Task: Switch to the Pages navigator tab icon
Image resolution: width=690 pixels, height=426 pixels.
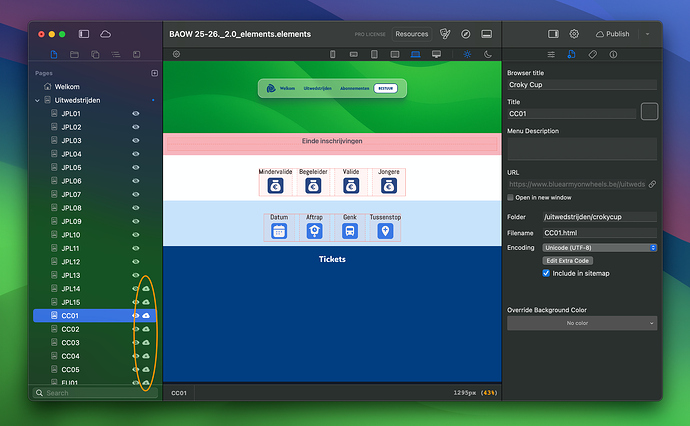Action: pyautogui.click(x=54, y=54)
